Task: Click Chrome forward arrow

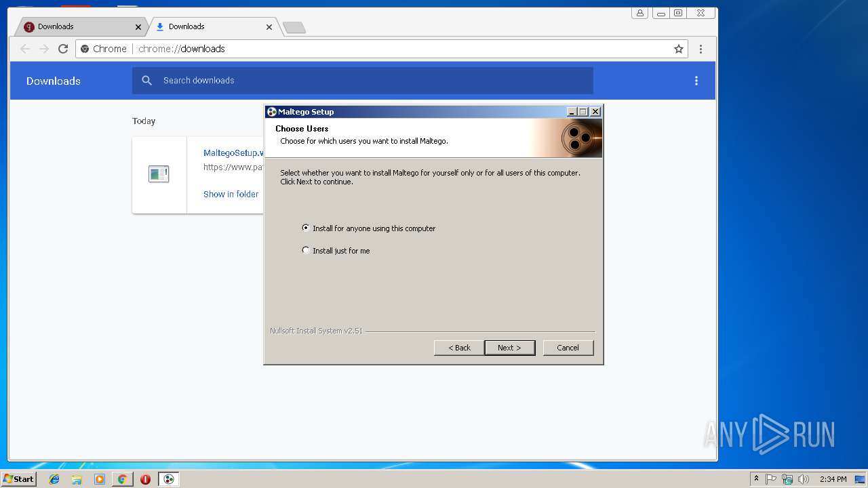Action: [x=44, y=49]
